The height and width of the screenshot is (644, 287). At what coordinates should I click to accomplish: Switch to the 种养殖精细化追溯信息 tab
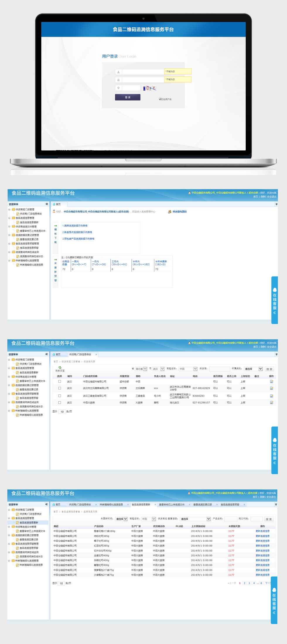(x=111, y=505)
